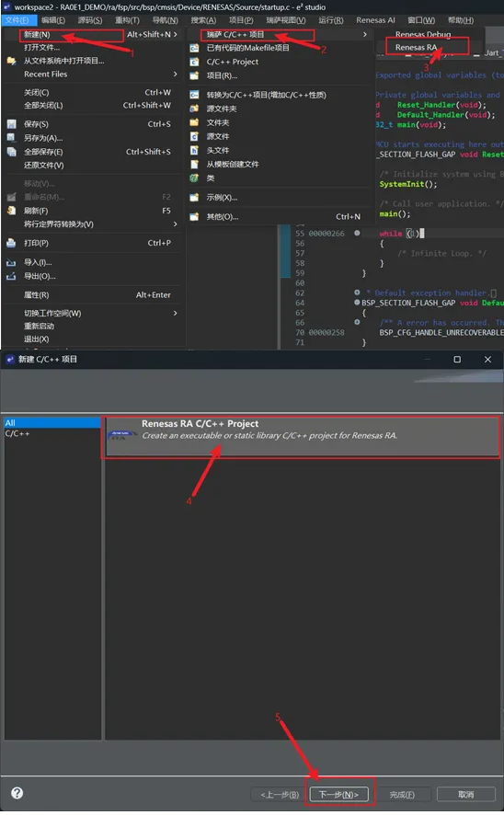Open the 搜索(A) menu
The image size is (504, 815).
[x=203, y=20]
